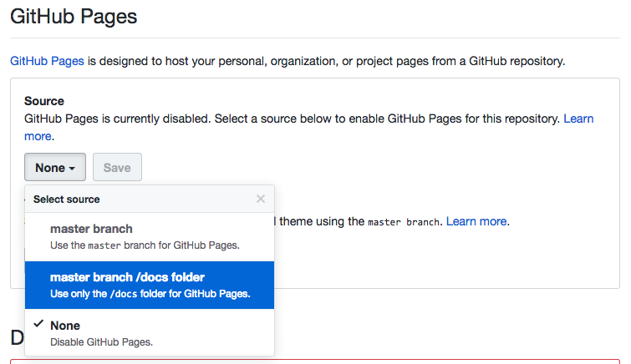The height and width of the screenshot is (364, 631).
Task: Open the None source dropdown button
Action: (55, 167)
